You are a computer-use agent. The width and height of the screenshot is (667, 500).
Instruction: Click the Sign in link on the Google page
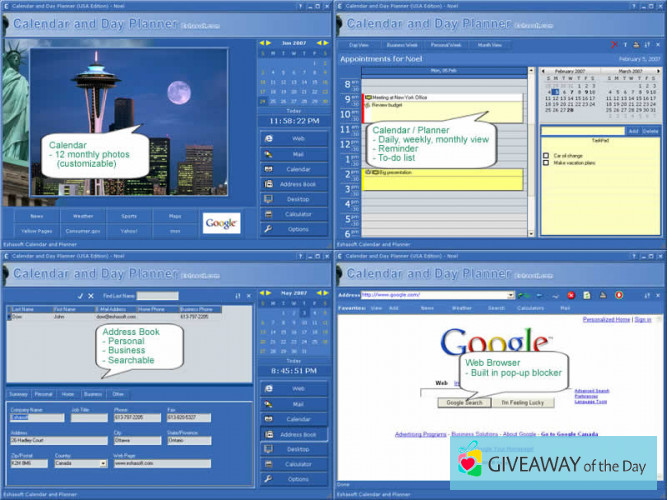coord(643,319)
